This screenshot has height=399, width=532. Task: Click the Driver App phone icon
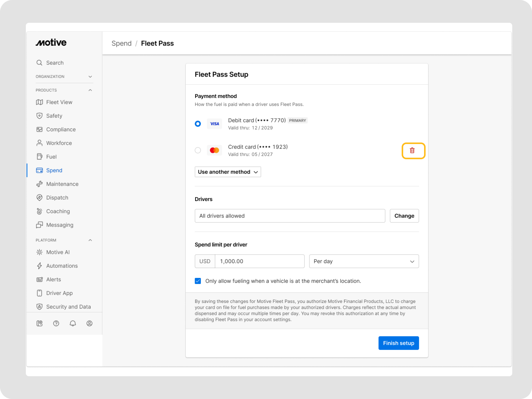pyautogui.click(x=40, y=293)
